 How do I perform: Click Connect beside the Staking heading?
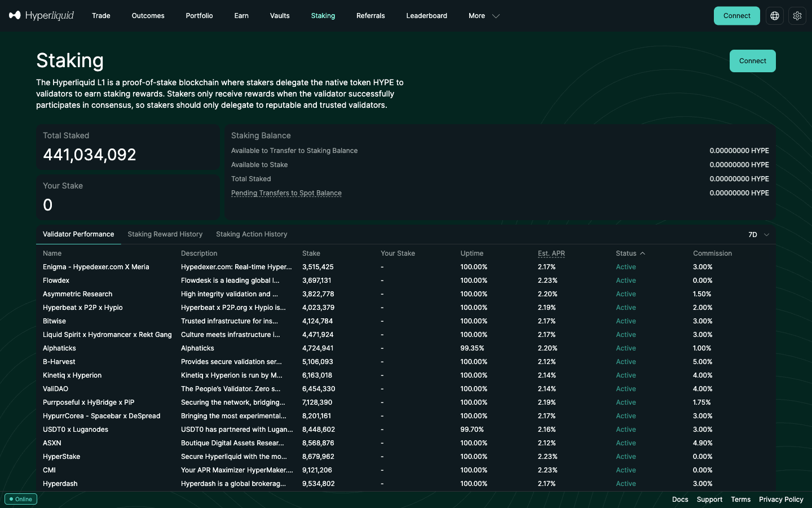point(753,61)
